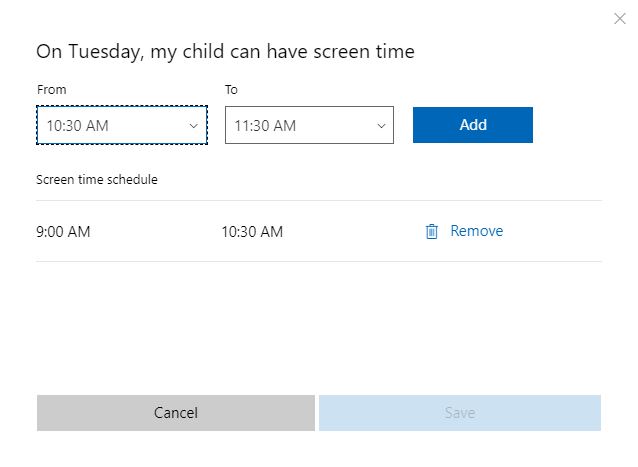Click the Remove link for the 9:00 AM schedule

476,231
